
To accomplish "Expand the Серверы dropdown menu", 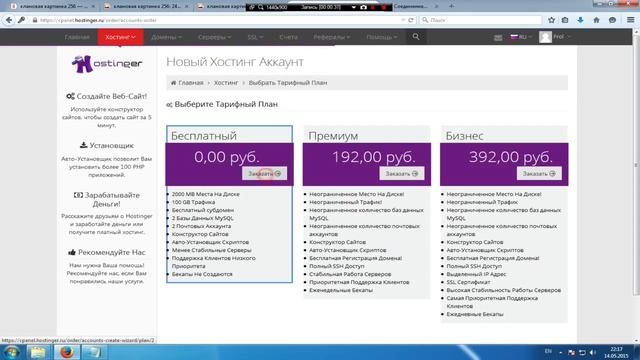I will coord(214,37).
